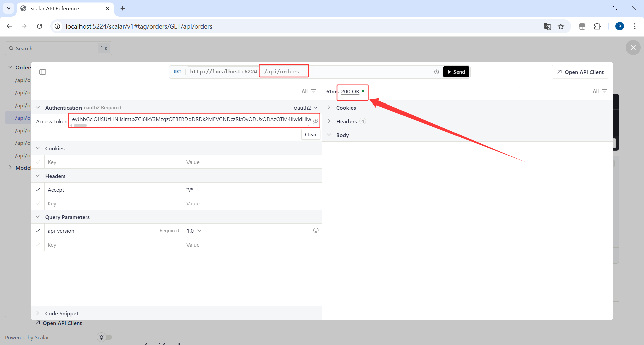Toggle the empty Cookies row checkbox
Screen dimensions: 644x345
point(38,162)
